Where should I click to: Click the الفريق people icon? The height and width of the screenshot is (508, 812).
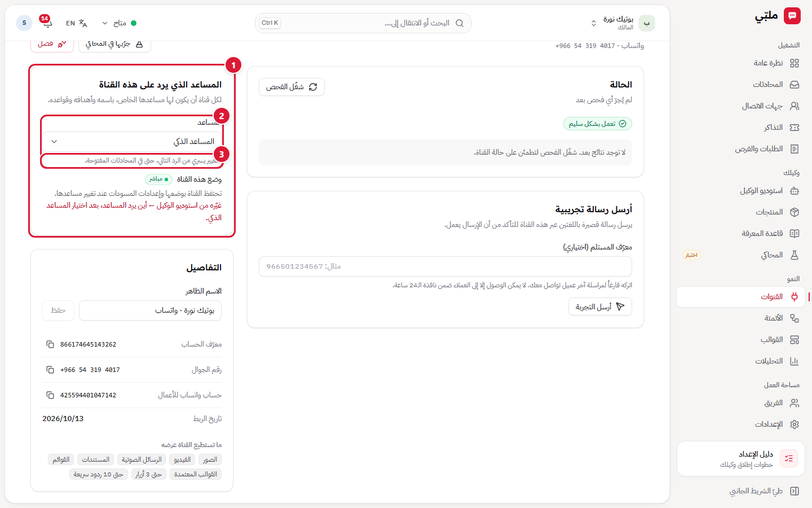pos(795,403)
